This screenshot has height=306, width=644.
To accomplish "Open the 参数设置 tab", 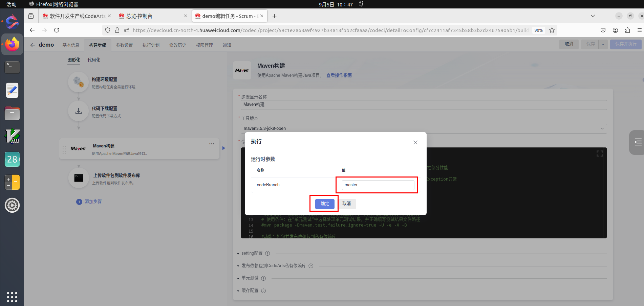I will tap(124, 45).
